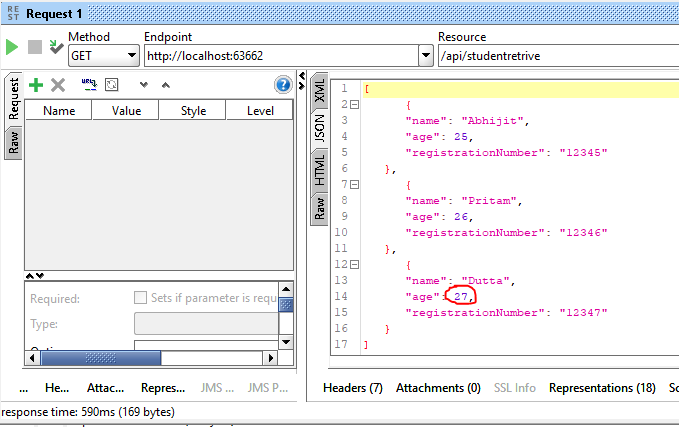Click the Level column header
The width and height of the screenshot is (679, 427).
pyautogui.click(x=260, y=110)
